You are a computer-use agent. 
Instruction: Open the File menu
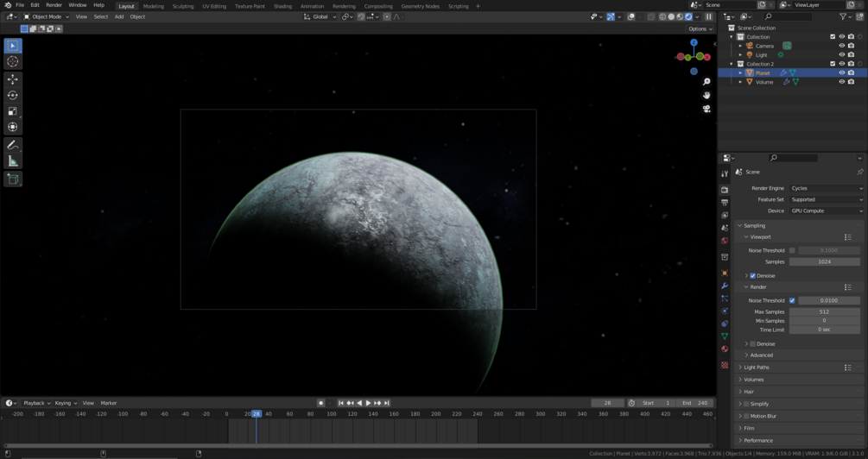20,5
